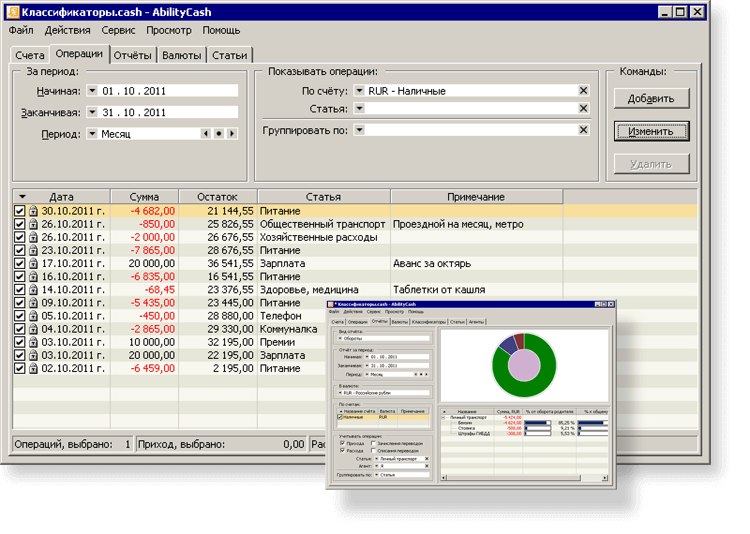Select the cell Проездной на месяц, метро
Screen dimensions: 750x534
(x=477, y=224)
